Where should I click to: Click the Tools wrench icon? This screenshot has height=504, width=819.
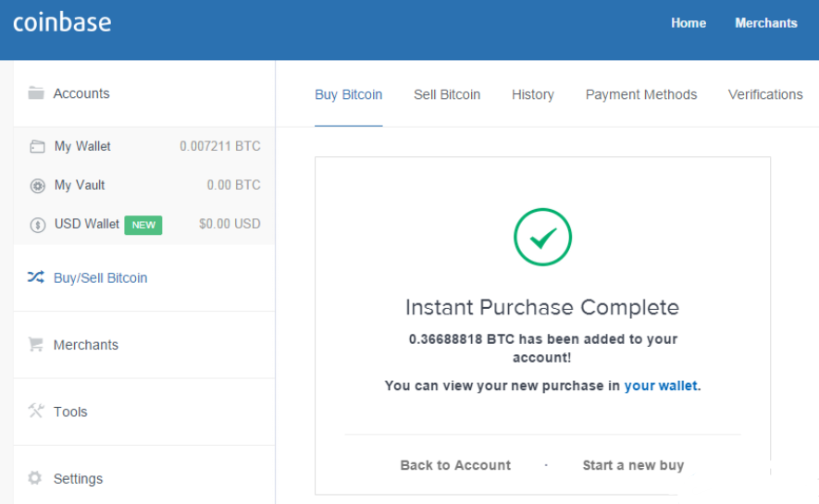click(36, 412)
